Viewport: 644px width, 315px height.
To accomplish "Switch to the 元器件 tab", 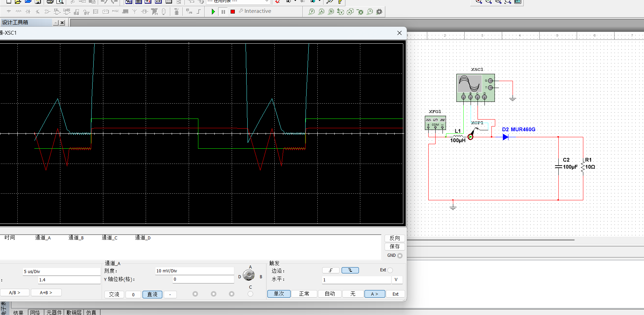I will click(x=54, y=312).
